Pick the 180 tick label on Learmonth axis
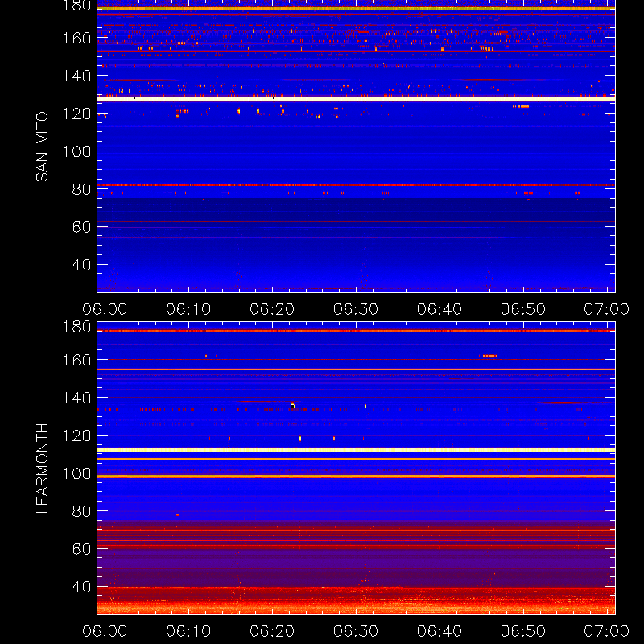 pyautogui.click(x=76, y=327)
